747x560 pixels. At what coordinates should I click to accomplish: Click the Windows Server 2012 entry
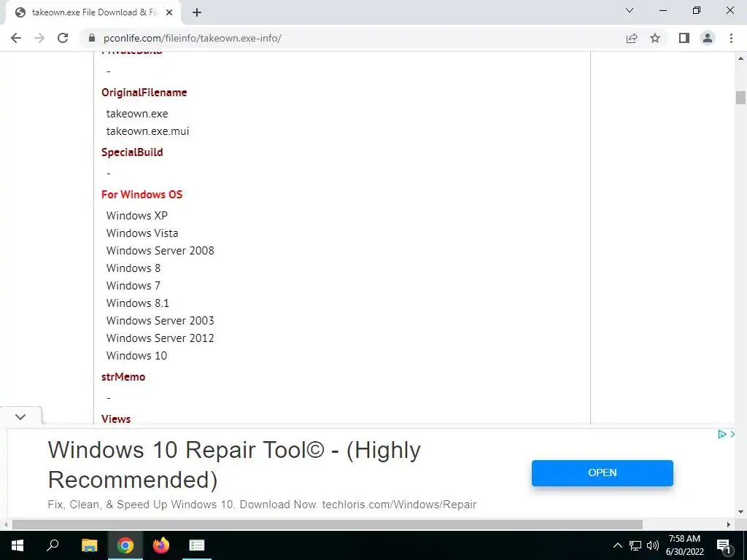click(x=160, y=338)
